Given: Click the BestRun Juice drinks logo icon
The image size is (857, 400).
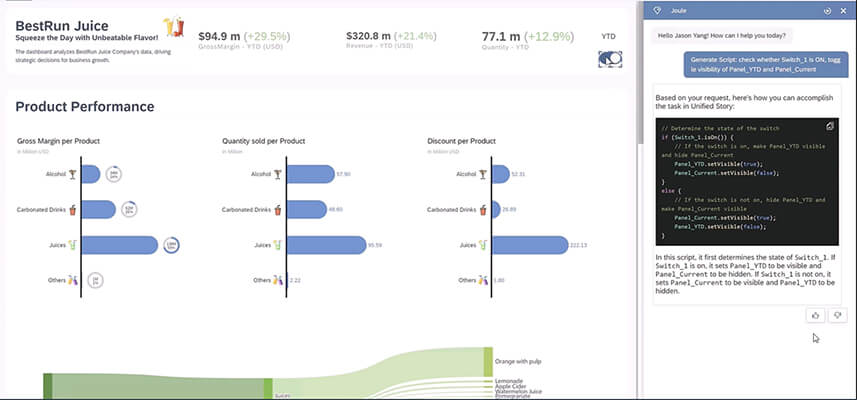Looking at the screenshot, I should 174,27.
